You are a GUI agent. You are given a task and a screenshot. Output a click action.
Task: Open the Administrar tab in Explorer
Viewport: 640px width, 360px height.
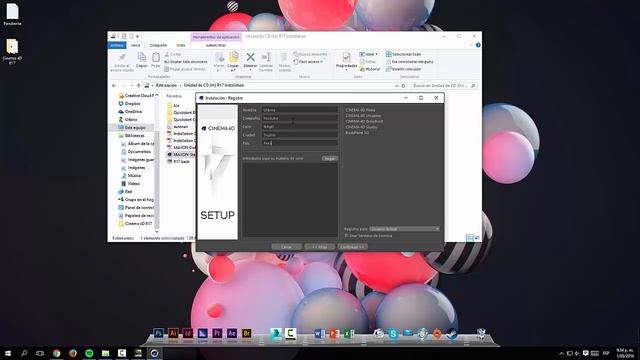(x=216, y=45)
